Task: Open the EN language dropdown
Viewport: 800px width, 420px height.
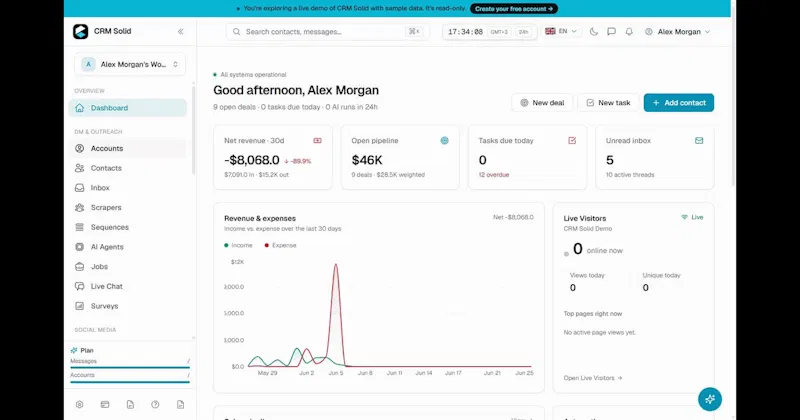Action: 561,32
